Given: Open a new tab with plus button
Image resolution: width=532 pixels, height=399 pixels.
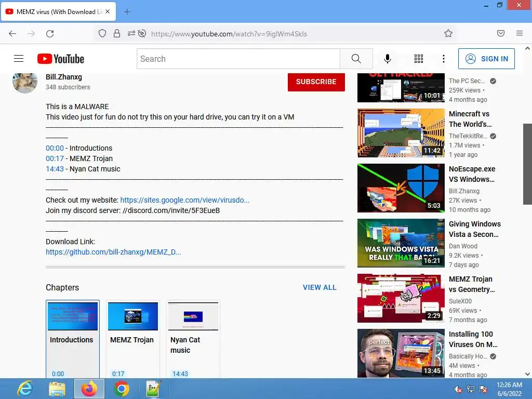Looking at the screenshot, I should [x=127, y=12].
